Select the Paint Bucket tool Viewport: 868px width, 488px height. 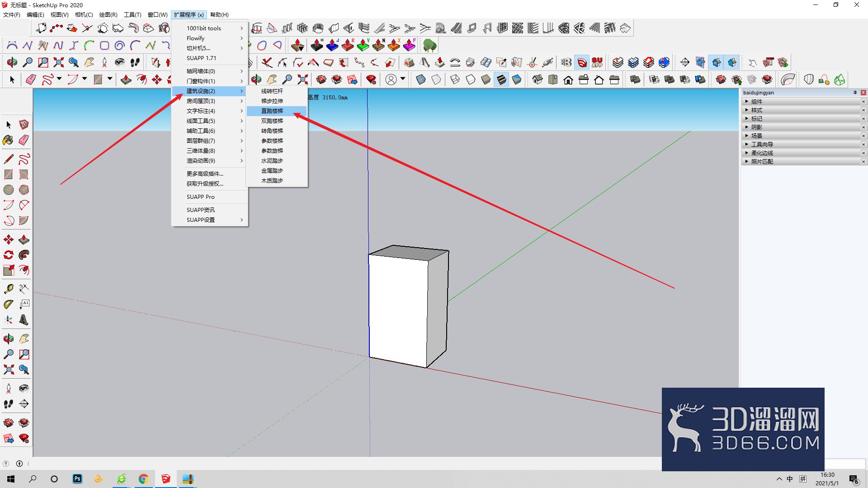click(9, 140)
